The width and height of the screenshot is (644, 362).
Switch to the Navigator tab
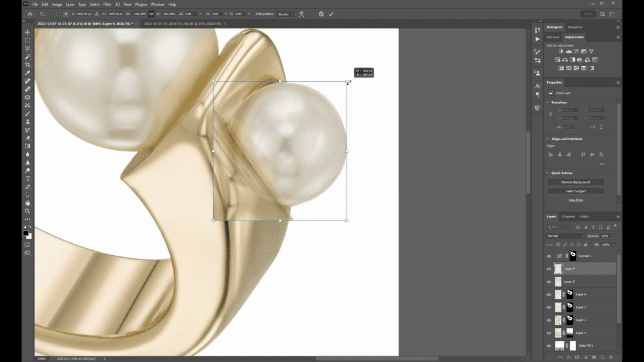pos(575,27)
